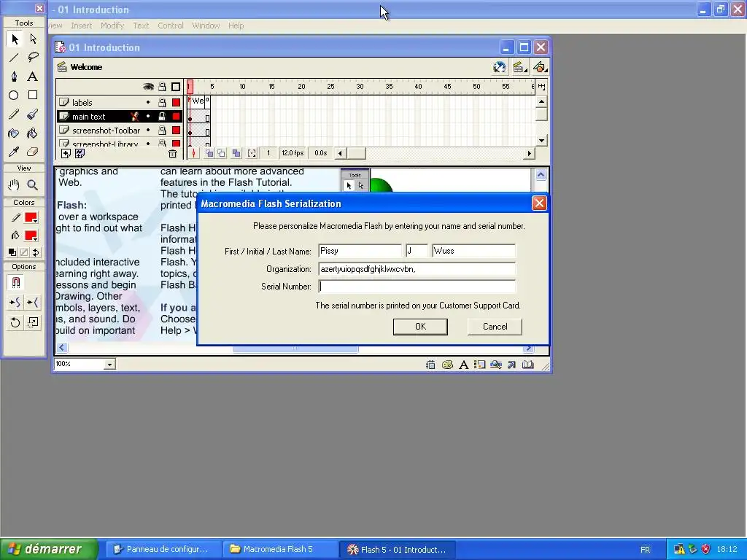This screenshot has width=747, height=560.
Task: Click the Scale option button
Action: [x=33, y=322]
